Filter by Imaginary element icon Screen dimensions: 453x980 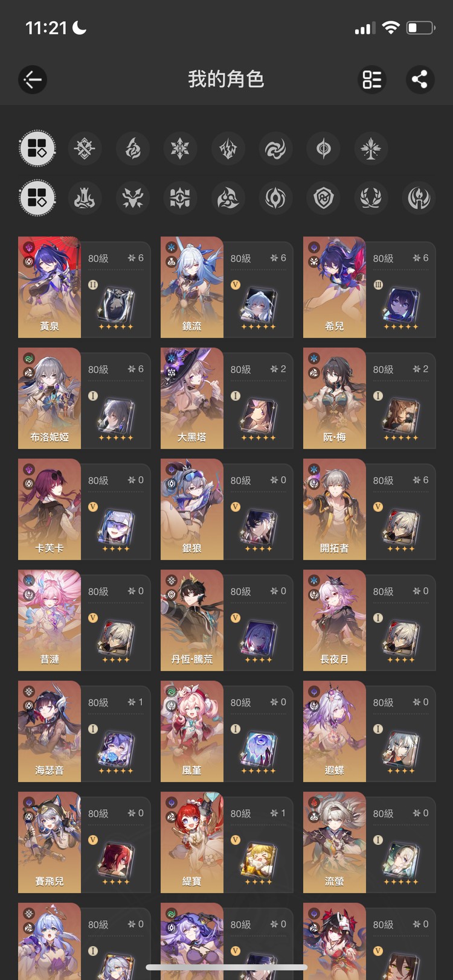coord(371,148)
